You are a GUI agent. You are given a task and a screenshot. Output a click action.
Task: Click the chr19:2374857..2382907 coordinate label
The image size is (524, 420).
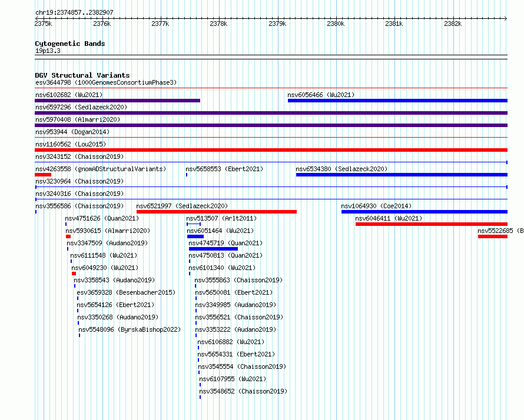click(x=74, y=12)
